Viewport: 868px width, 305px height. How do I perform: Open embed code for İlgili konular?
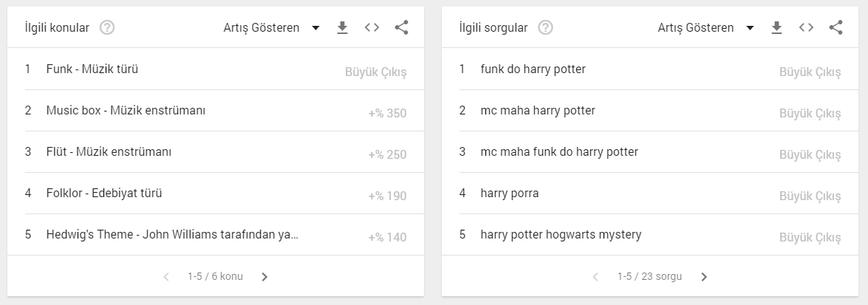click(x=372, y=27)
